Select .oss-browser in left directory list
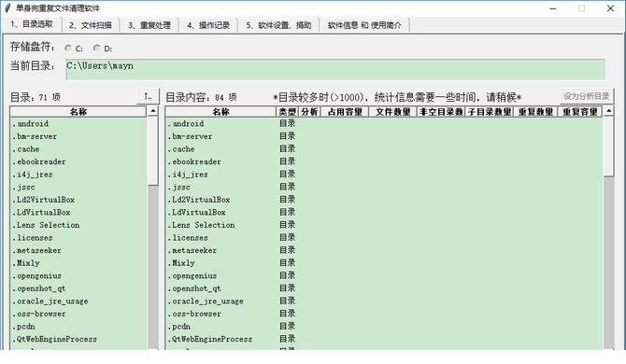 pyautogui.click(x=78, y=314)
